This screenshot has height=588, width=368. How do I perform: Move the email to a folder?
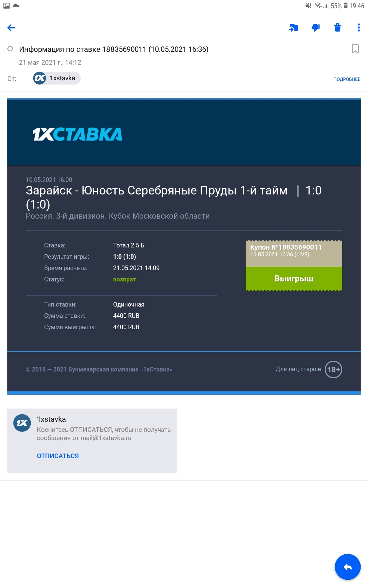point(293,28)
